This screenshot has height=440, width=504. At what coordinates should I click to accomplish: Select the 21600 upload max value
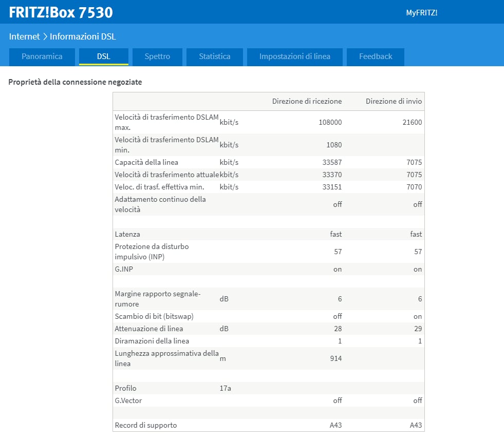(413, 122)
